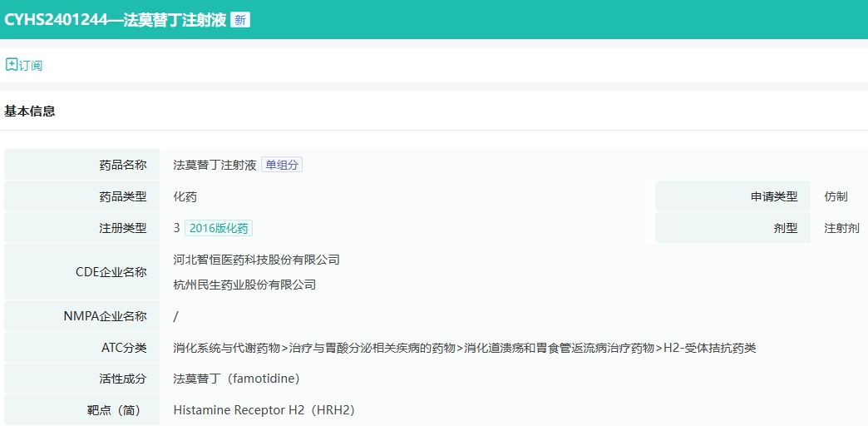Click the 靶点（简） row label

[x=116, y=410]
